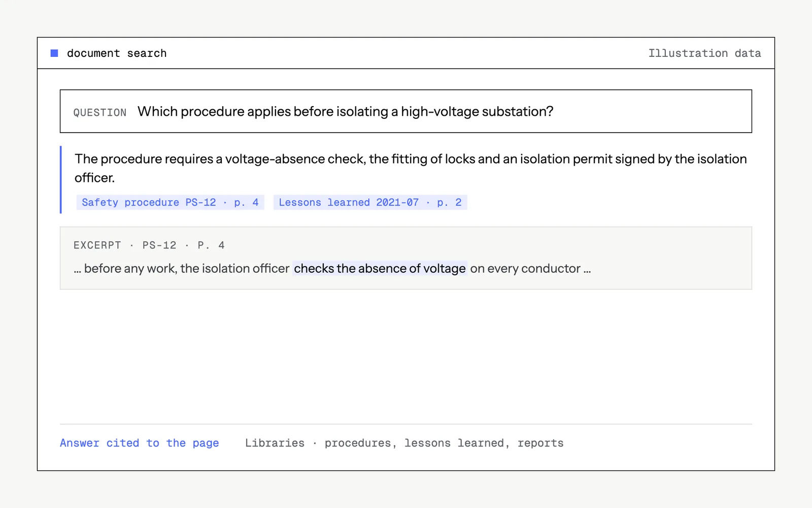Click 'Libraries' footer label
Image resolution: width=812 pixels, height=508 pixels.
click(275, 443)
